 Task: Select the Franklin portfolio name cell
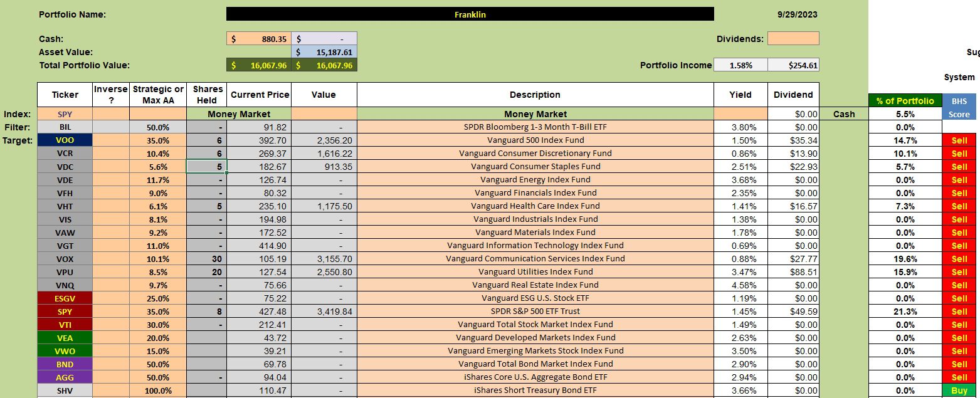tap(470, 14)
